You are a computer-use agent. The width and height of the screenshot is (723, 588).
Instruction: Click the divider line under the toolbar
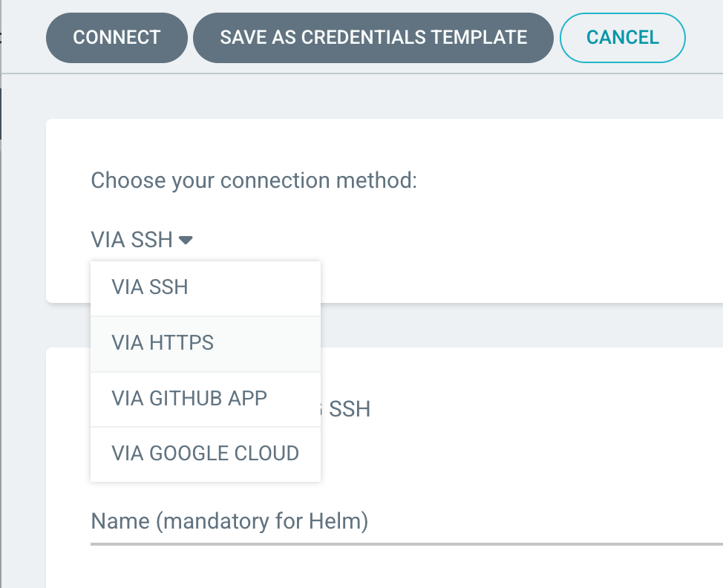point(371,73)
